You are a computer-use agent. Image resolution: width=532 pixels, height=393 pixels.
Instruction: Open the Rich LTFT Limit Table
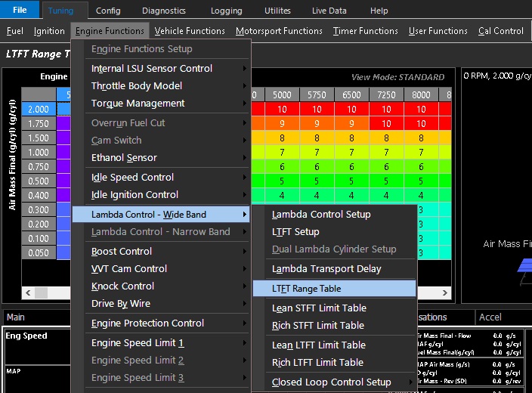click(334, 363)
